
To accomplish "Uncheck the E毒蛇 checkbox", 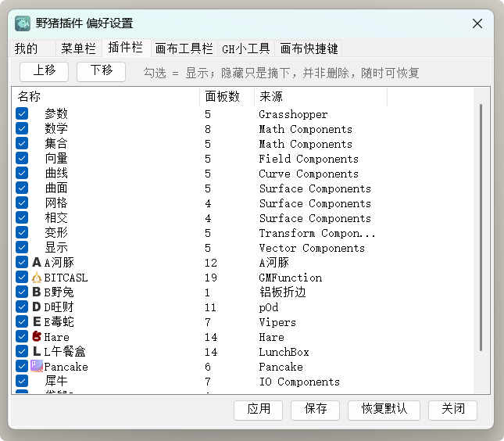I will [22, 321].
